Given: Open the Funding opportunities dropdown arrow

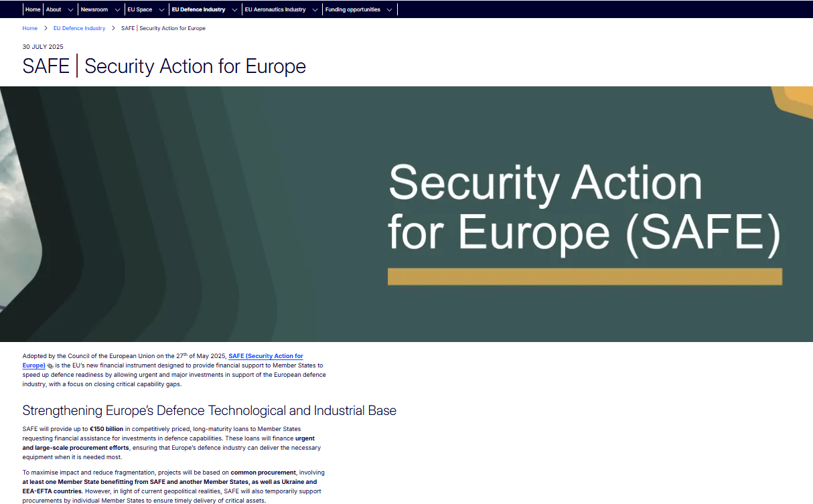Looking at the screenshot, I should click(390, 10).
